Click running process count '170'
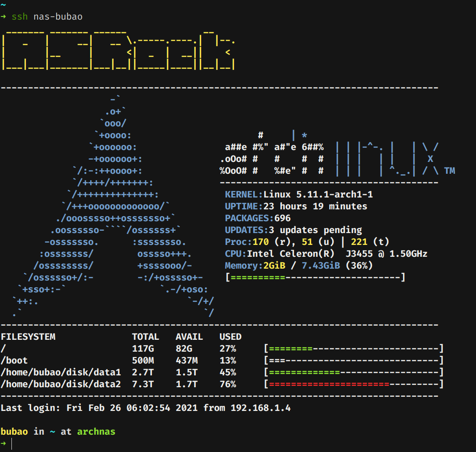This screenshot has width=476, height=452. pos(261,242)
